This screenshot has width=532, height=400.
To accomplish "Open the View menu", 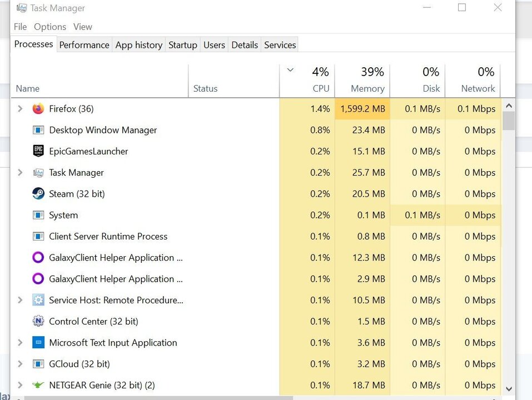I will click(82, 26).
